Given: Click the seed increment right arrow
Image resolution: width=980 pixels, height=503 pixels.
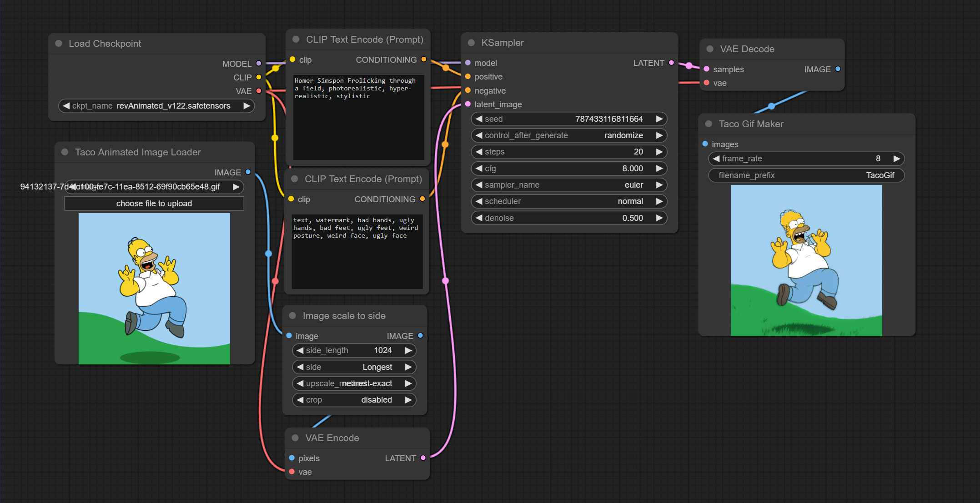Looking at the screenshot, I should [x=659, y=119].
